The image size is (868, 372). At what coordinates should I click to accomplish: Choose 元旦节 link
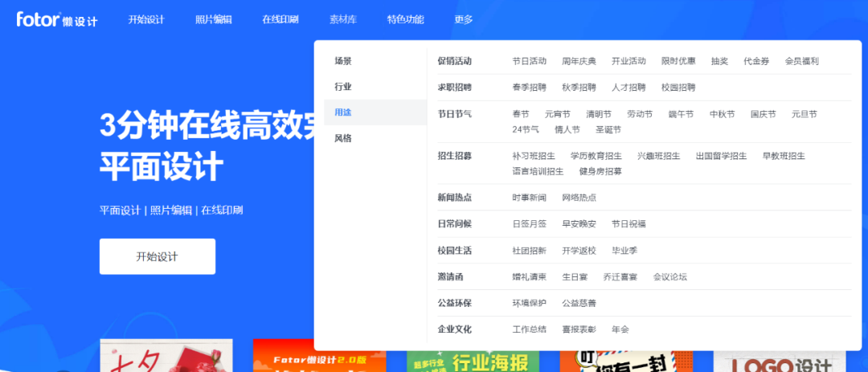pos(805,114)
